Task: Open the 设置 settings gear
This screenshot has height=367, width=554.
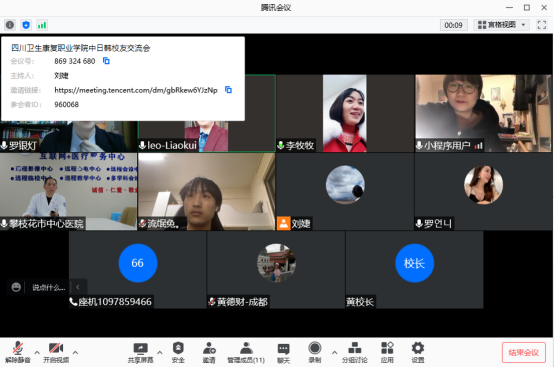Action: pos(418,352)
